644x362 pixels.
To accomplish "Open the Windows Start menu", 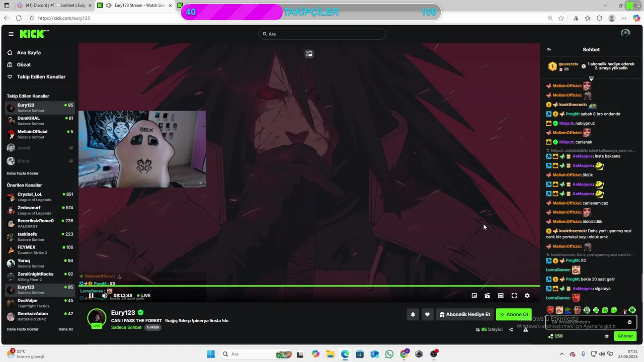I will pos(211,354).
